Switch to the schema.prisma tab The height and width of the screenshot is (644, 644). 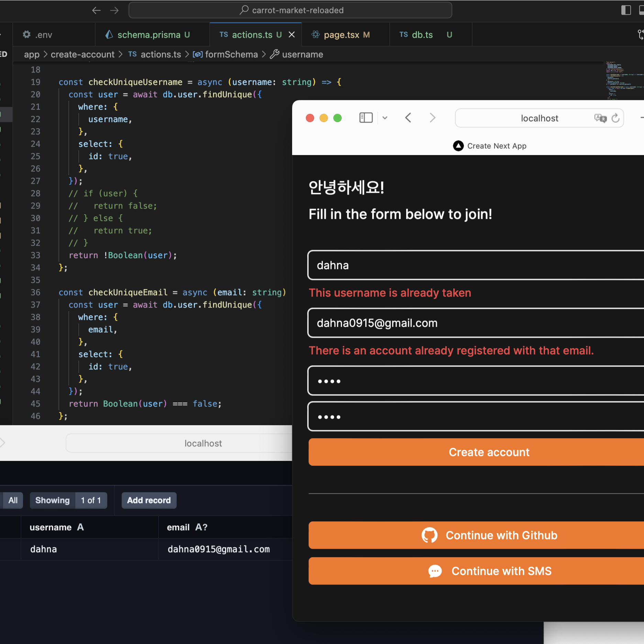[152, 35]
